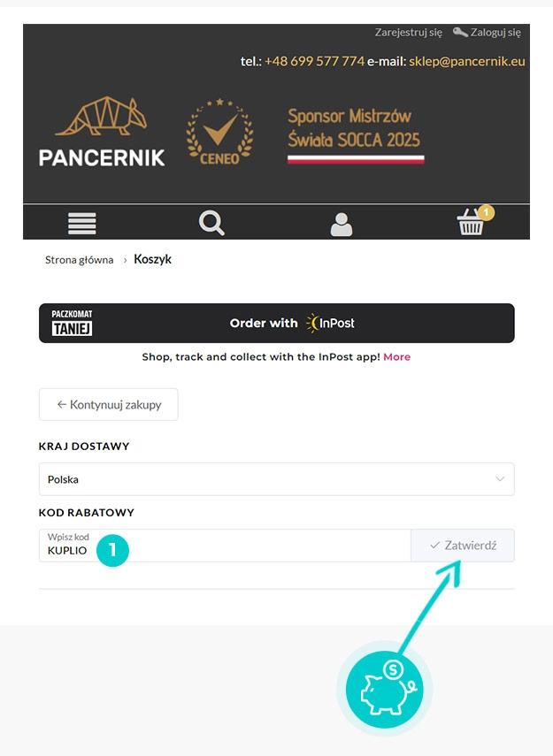
Task: Click the Ceneo trust badge
Action: pyautogui.click(x=219, y=133)
